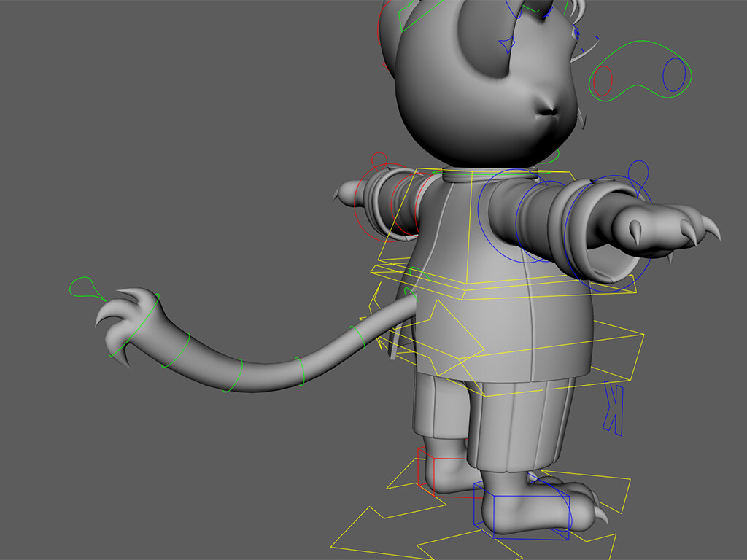
Task: Select the green teardrop control at the tail tip
Action: 88,288
